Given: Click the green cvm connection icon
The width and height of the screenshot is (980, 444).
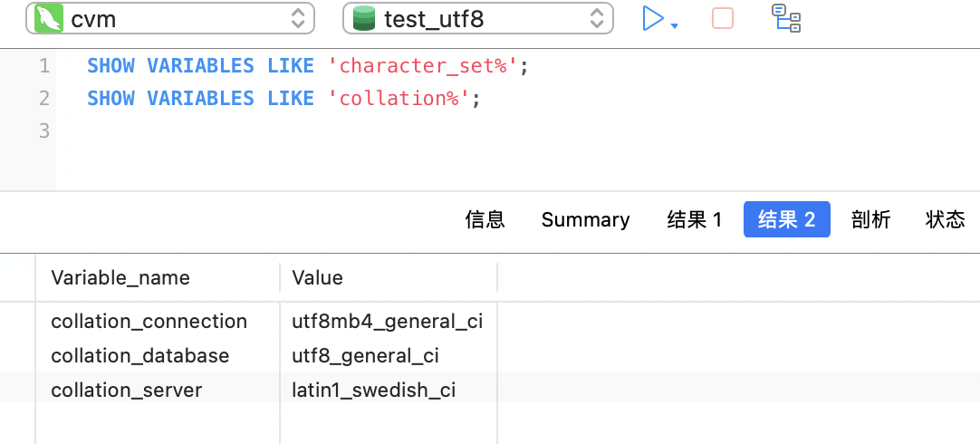Looking at the screenshot, I should click(x=48, y=18).
